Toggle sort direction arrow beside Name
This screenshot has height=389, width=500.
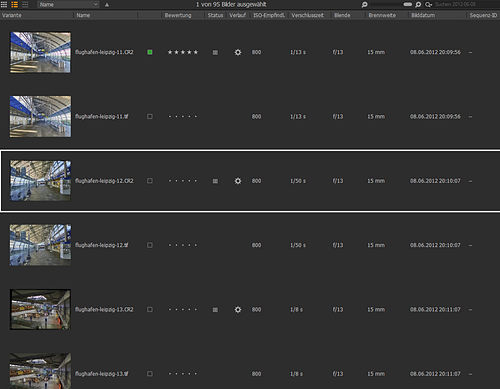point(107,5)
